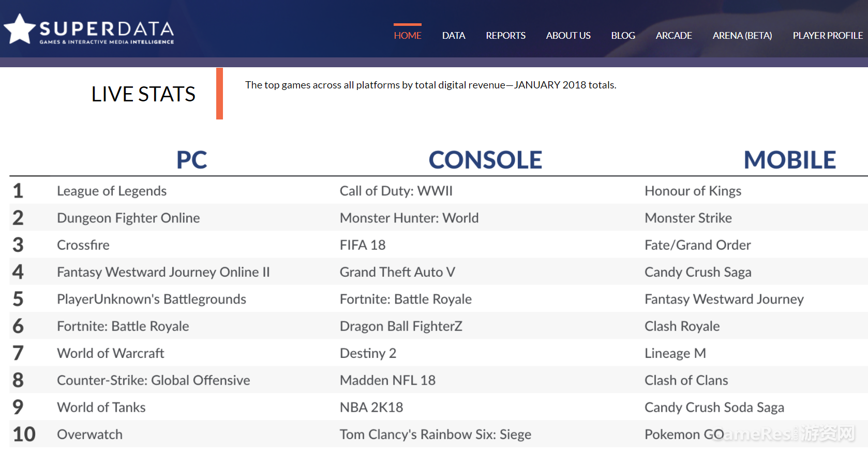Click World of Warcraft entry
868x451 pixels.
[111, 353]
